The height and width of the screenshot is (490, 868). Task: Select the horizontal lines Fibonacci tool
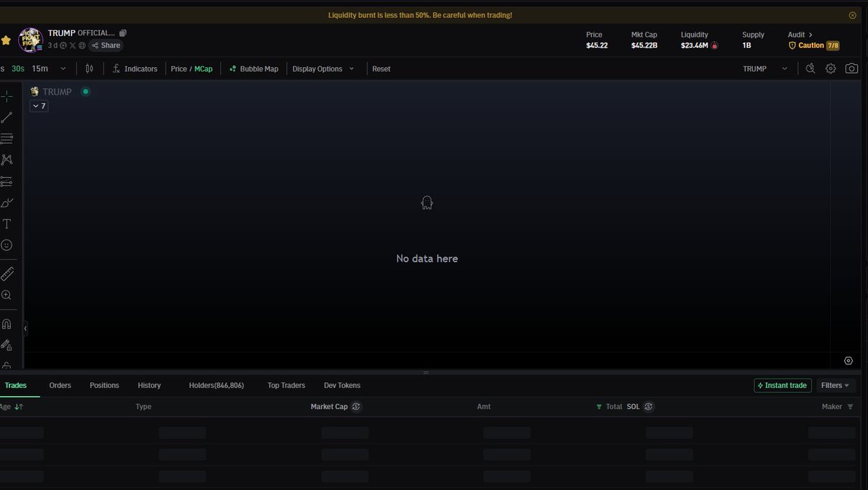pyautogui.click(x=7, y=138)
